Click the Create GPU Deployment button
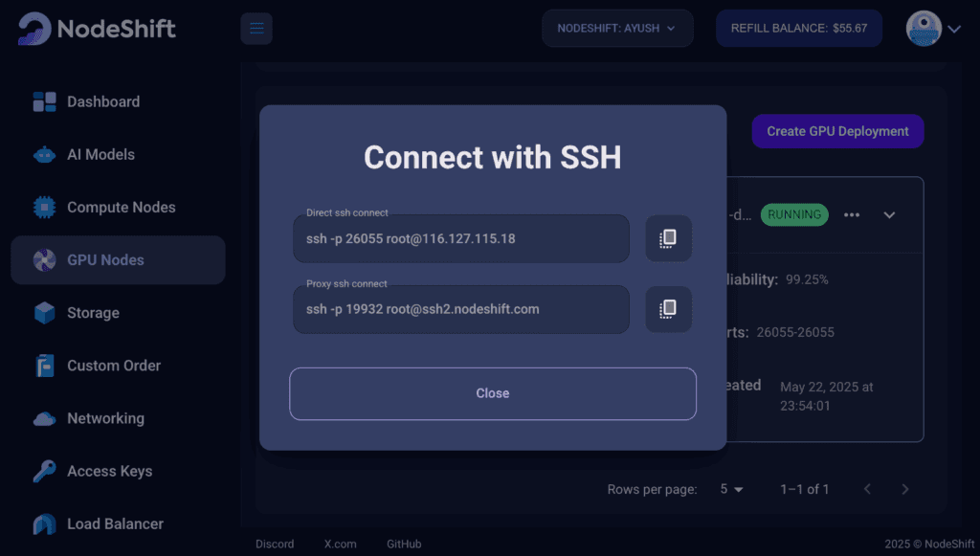This screenshot has width=980, height=556. coord(837,131)
